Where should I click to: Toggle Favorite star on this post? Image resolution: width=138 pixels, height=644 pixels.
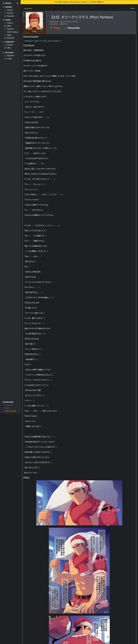[72, 28]
